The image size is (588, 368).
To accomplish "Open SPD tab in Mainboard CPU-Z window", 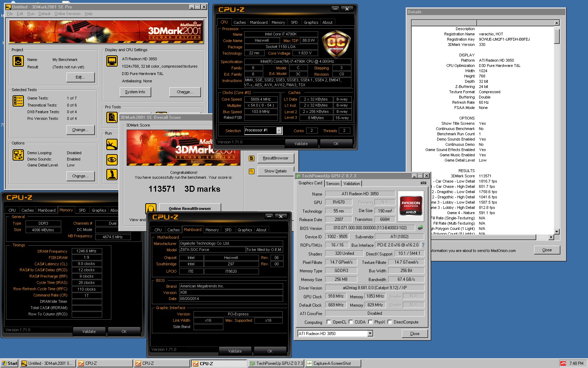I will click(x=228, y=230).
